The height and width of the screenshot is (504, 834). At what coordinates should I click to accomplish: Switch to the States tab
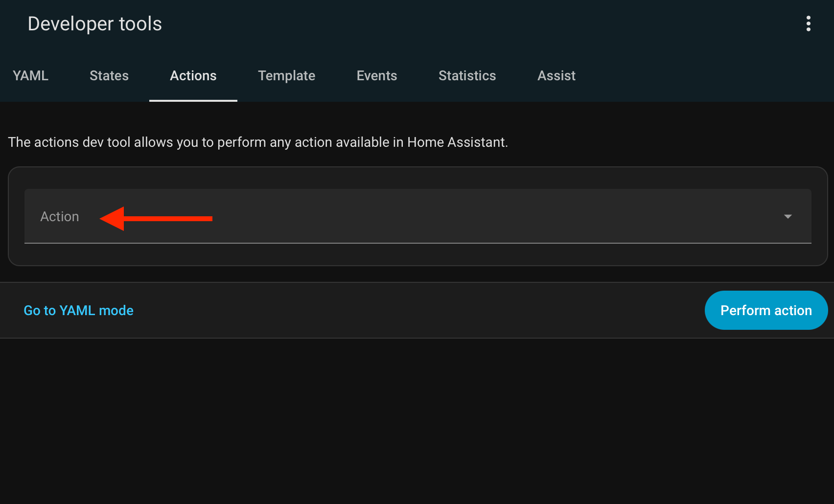[x=109, y=76]
